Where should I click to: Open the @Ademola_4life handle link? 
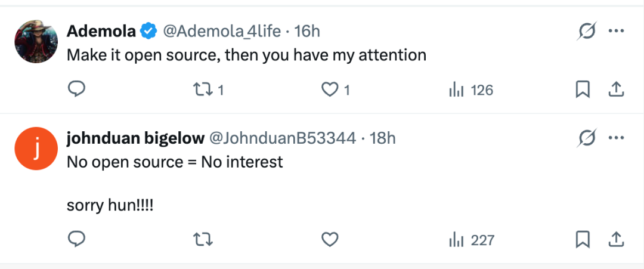point(222,32)
